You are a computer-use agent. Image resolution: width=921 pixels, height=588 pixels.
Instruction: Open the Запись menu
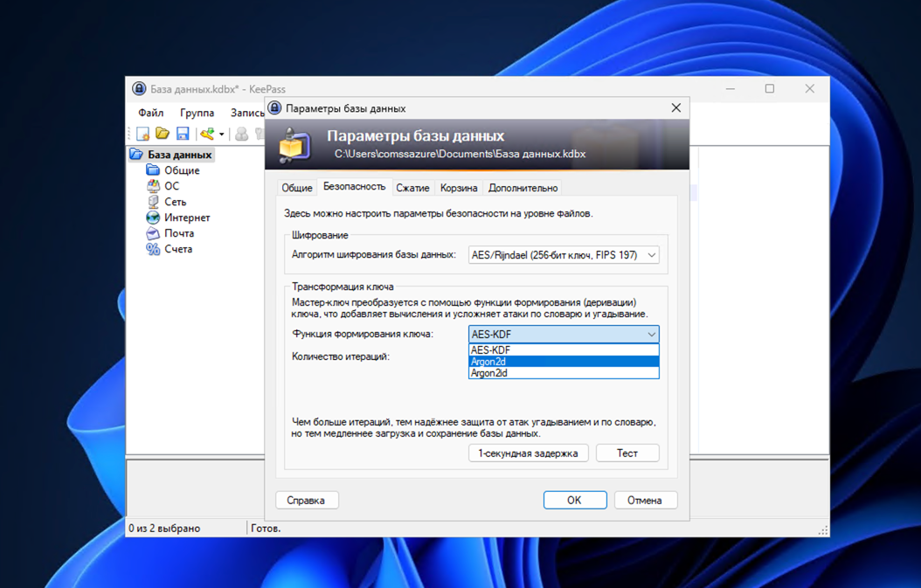tap(246, 112)
